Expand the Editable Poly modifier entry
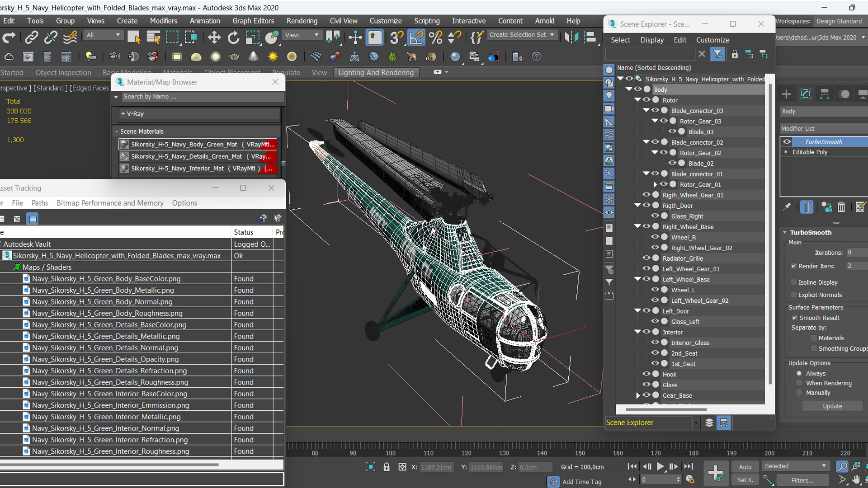868x488 pixels. click(786, 152)
